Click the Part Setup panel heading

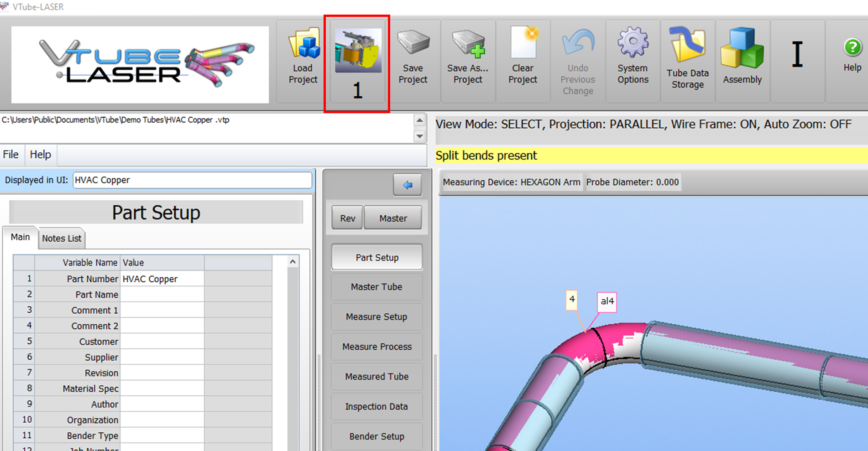coord(156,213)
